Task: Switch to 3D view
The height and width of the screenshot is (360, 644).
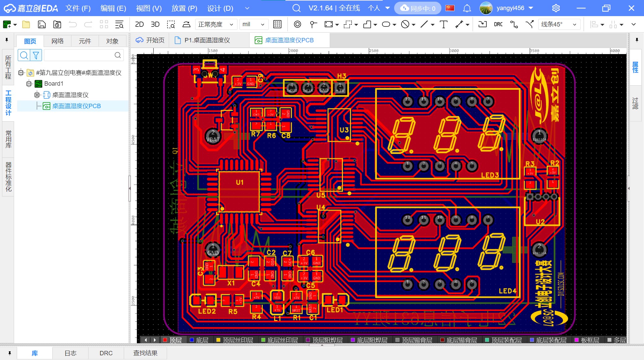Action: (155, 25)
